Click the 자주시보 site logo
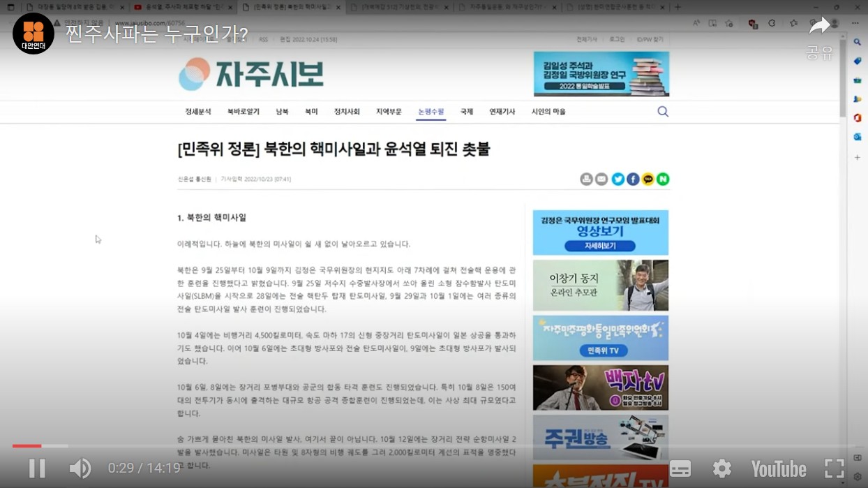Viewport: 868px width, 488px height. 251,74
